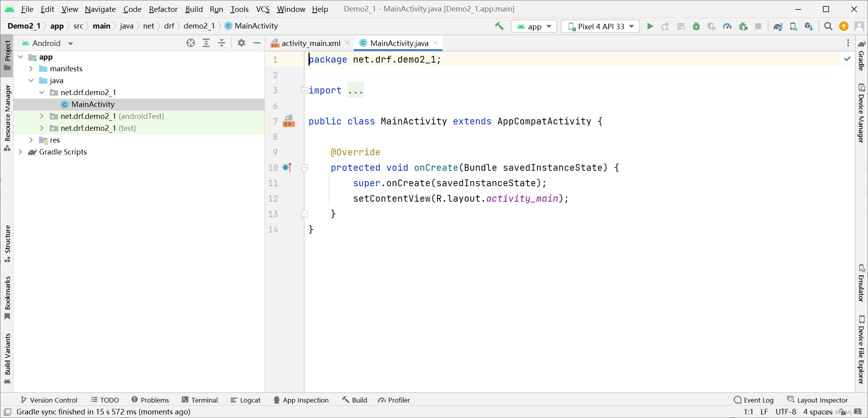This screenshot has height=418, width=868.
Task: Collapse the java folder
Action: 31,80
